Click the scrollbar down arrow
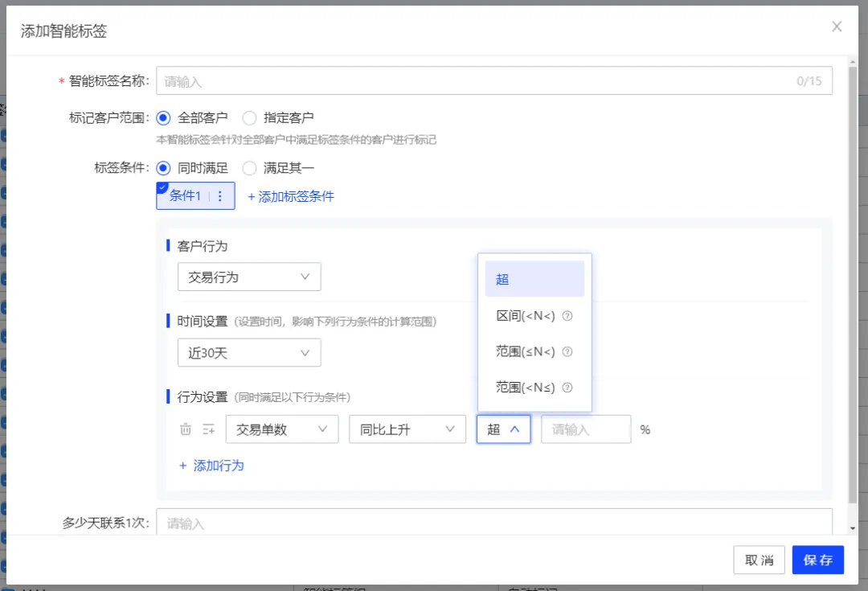This screenshot has width=868, height=591. [x=853, y=528]
